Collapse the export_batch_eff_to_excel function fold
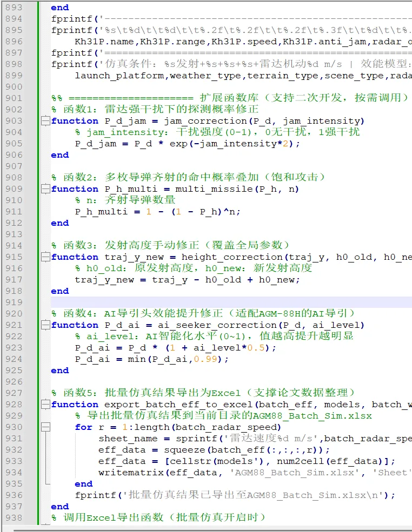412x532 pixels. 45,405
